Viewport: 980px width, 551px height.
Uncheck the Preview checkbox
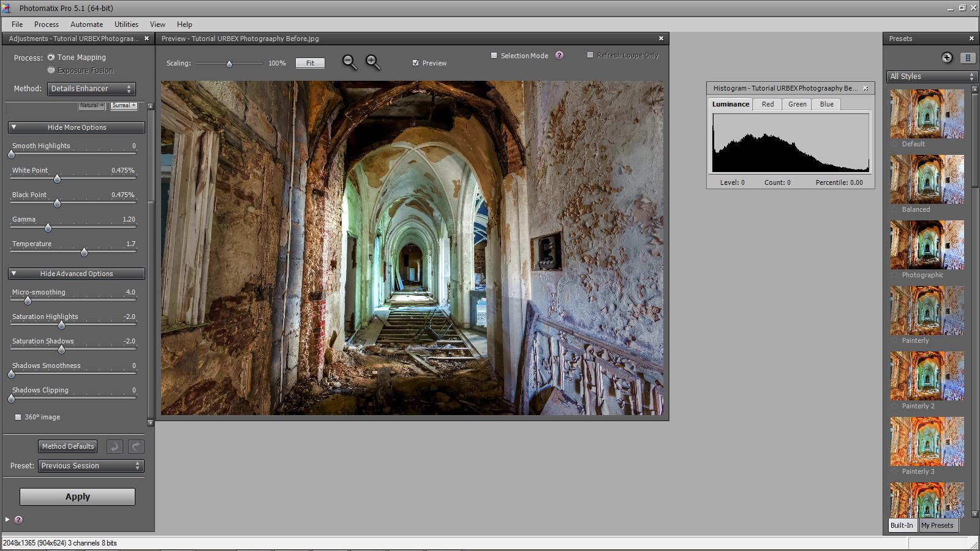coord(416,63)
